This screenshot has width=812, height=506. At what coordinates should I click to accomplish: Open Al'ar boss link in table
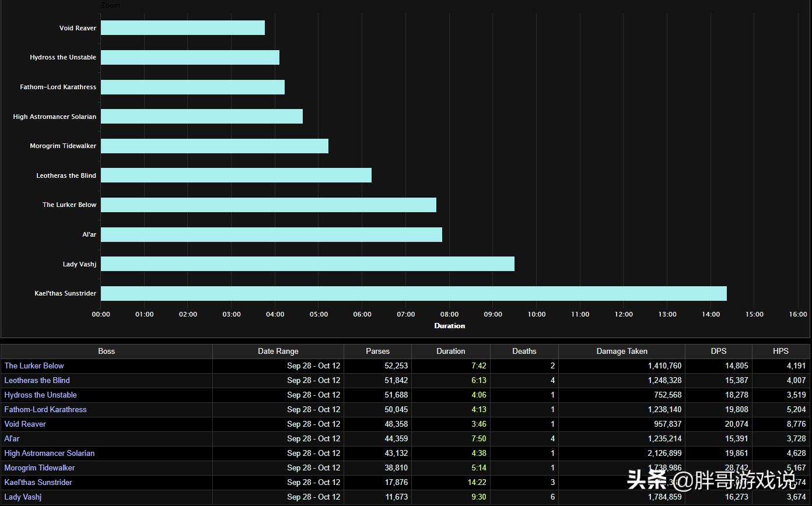click(x=12, y=439)
